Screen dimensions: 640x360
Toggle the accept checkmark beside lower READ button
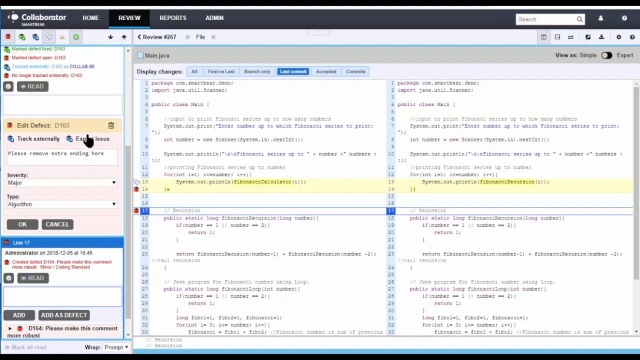(x=9, y=278)
